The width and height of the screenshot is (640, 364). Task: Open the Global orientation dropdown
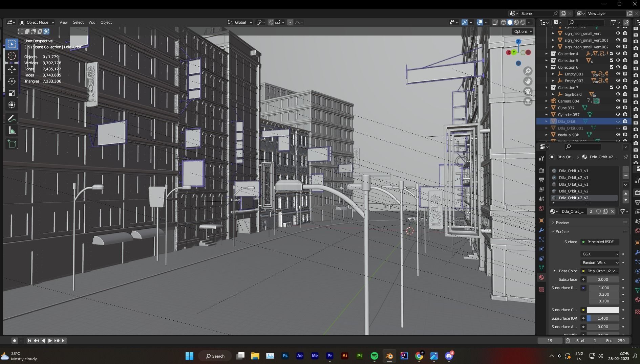(240, 22)
